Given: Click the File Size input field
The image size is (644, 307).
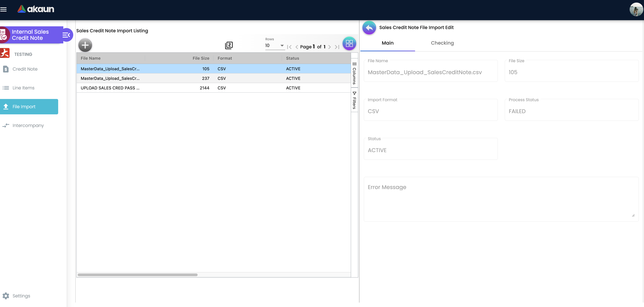Looking at the screenshot, I should tap(571, 71).
